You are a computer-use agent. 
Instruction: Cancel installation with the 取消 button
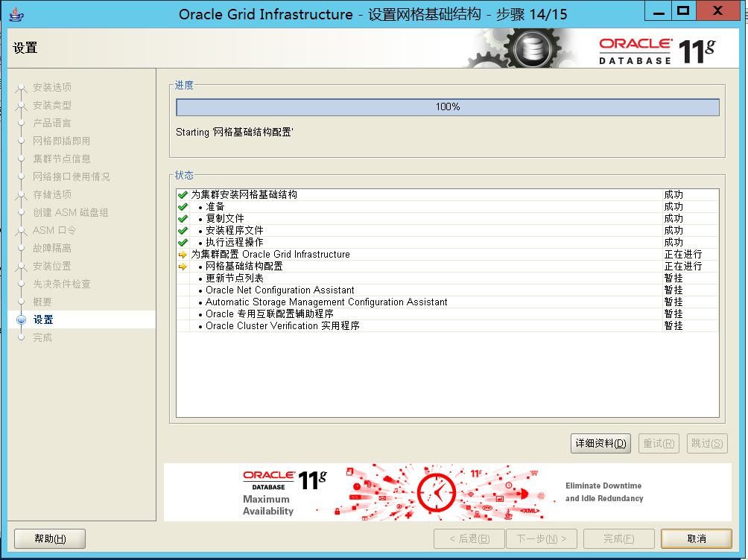pyautogui.click(x=697, y=539)
